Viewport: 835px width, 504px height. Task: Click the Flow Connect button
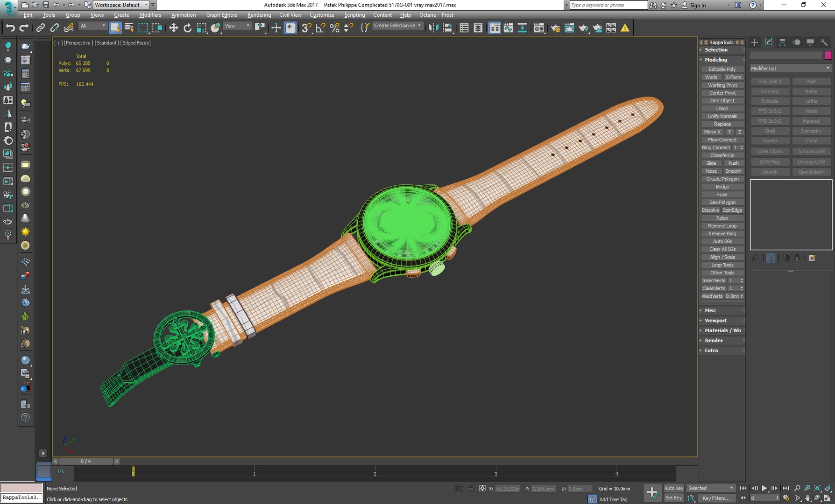(722, 140)
